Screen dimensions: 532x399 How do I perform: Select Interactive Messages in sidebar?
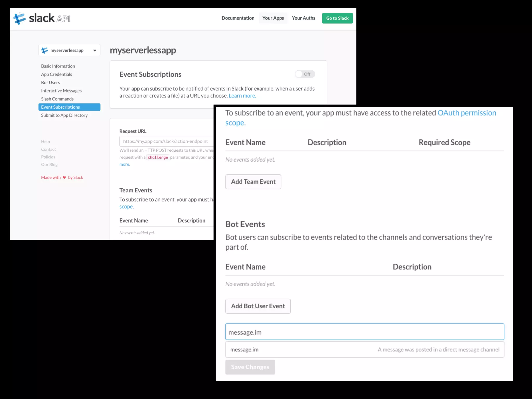click(61, 91)
